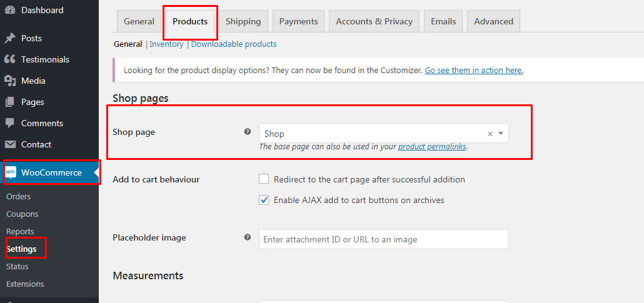Click the Comments speech bubble icon
This screenshot has height=303, width=644.
click(x=10, y=124)
